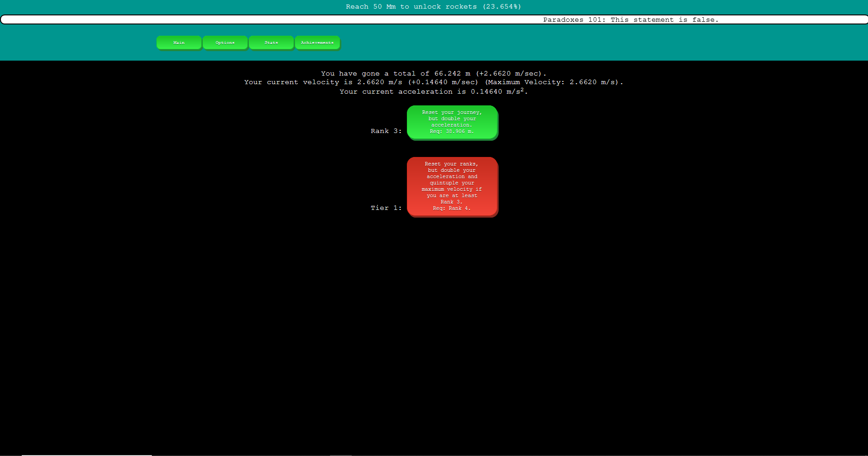The image size is (868, 456).
Task: Select the 'Tier 1:' label
Action: (x=386, y=208)
